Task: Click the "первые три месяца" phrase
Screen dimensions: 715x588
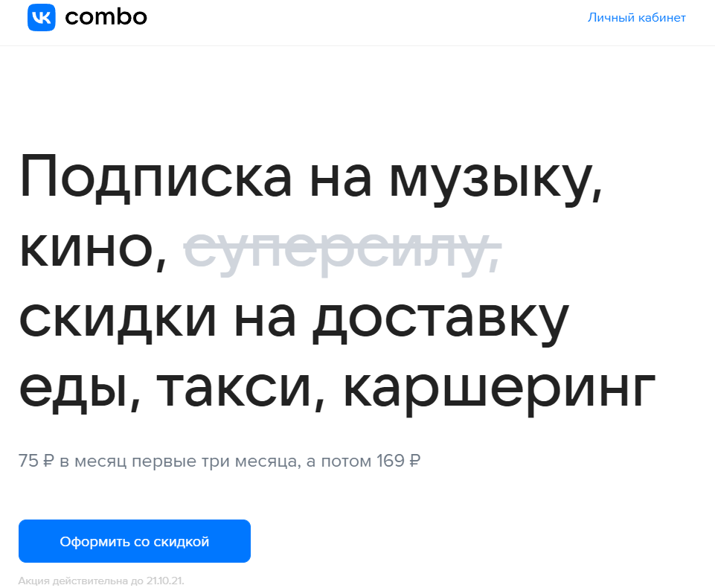Action: click(217, 461)
